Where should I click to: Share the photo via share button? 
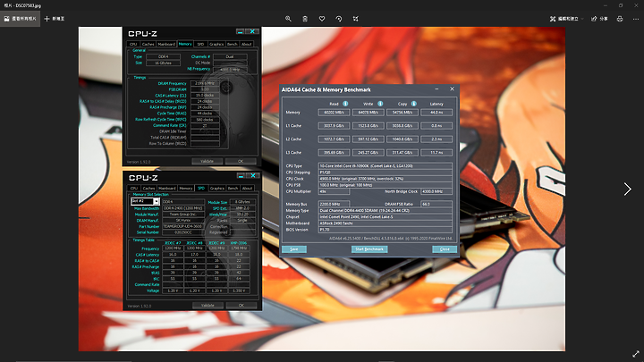point(599,19)
